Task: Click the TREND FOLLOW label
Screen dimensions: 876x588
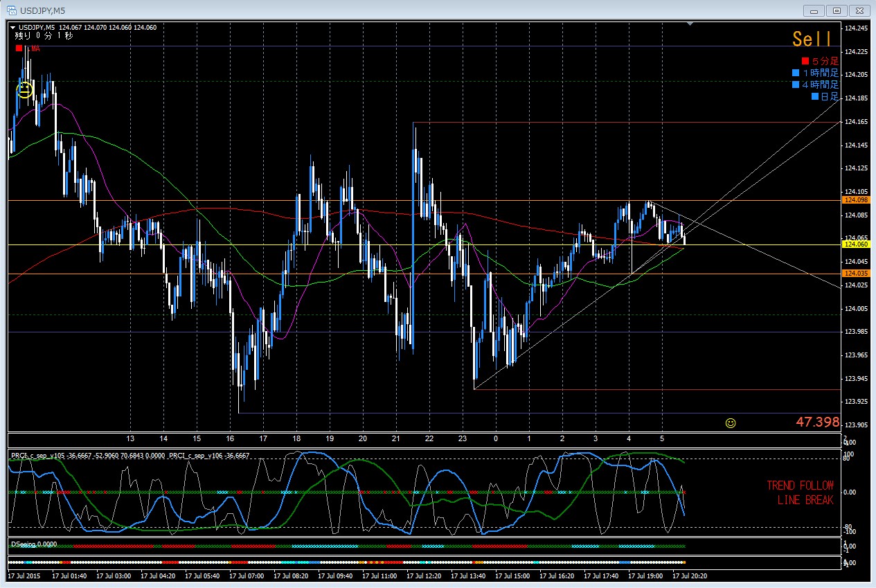Action: point(800,485)
